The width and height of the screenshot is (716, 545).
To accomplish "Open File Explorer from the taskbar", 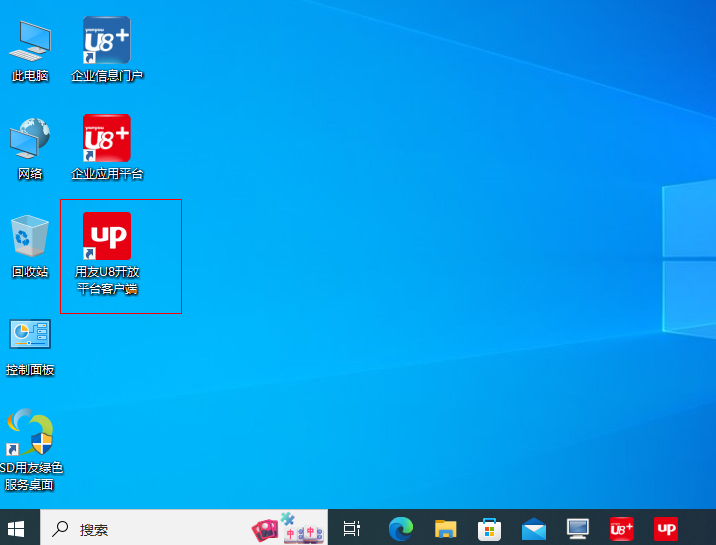I will click(x=445, y=528).
